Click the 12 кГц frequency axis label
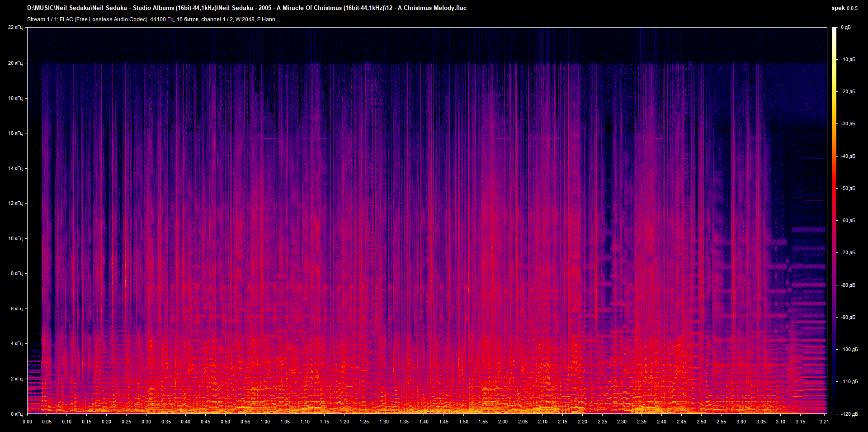 15,203
